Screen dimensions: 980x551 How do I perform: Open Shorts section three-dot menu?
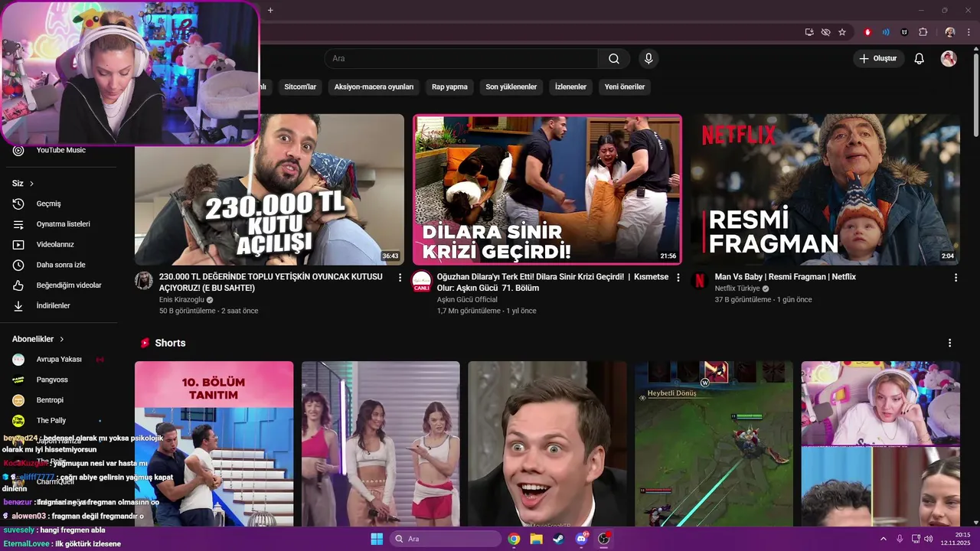[950, 343]
